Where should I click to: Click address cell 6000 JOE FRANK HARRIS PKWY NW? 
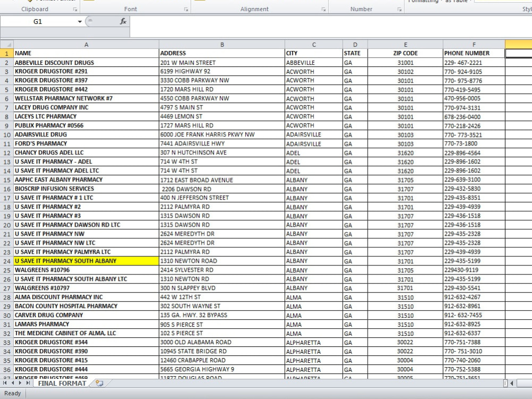coord(222,135)
